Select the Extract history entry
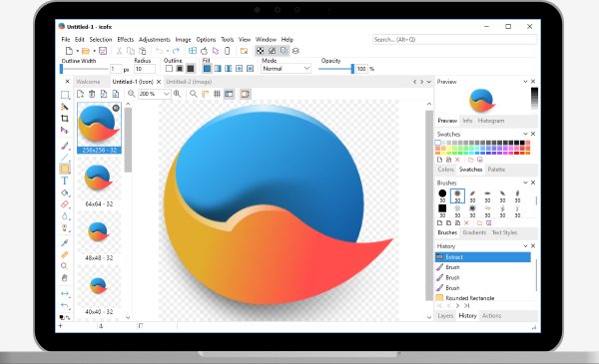This screenshot has height=364, width=599. 483,257
